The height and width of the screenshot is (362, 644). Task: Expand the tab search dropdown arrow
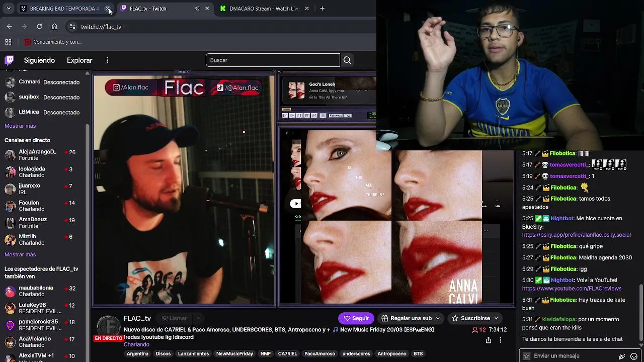9,9
